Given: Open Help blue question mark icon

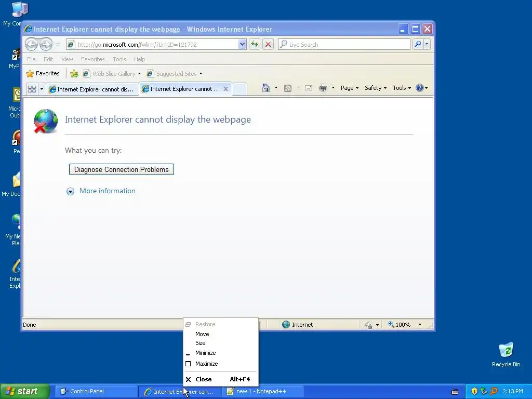Looking at the screenshot, I should click(419, 88).
